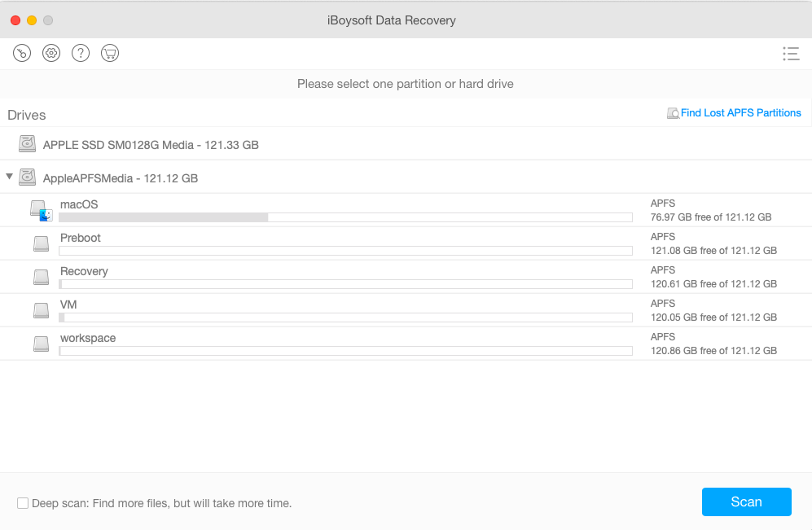Open help with the question mark icon
The width and height of the screenshot is (812, 530).
pos(81,54)
